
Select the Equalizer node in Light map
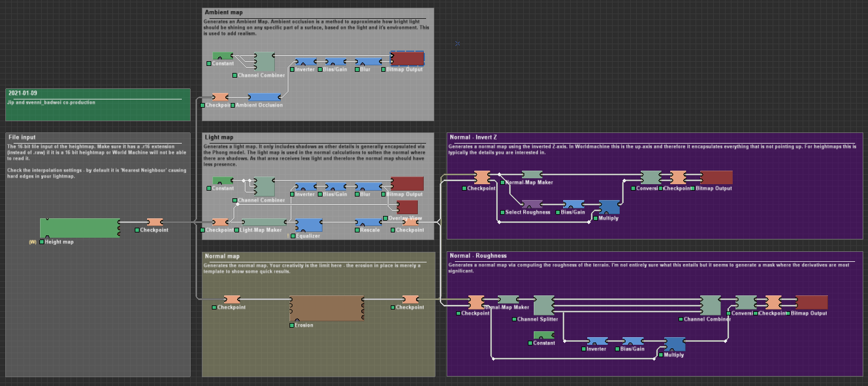308,225
